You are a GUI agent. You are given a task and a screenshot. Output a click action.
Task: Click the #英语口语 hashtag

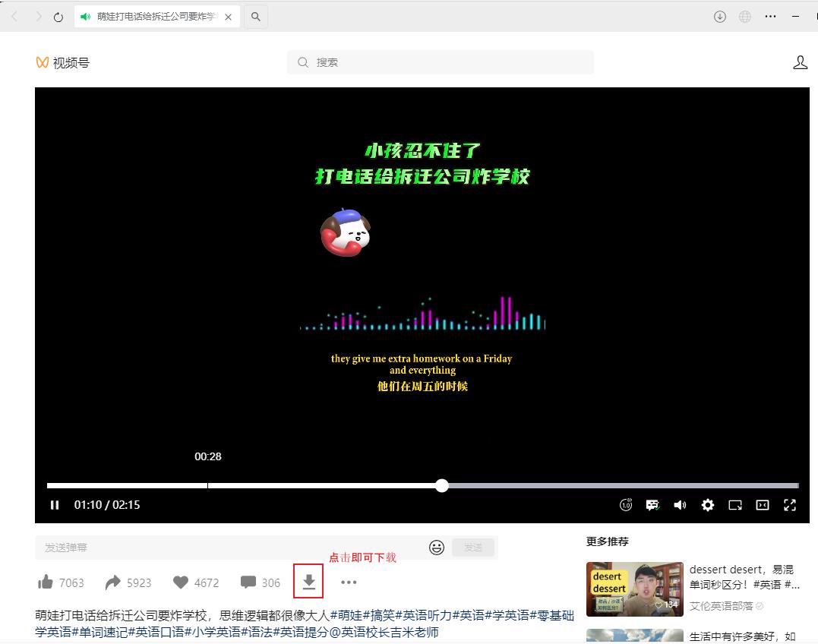(156, 632)
